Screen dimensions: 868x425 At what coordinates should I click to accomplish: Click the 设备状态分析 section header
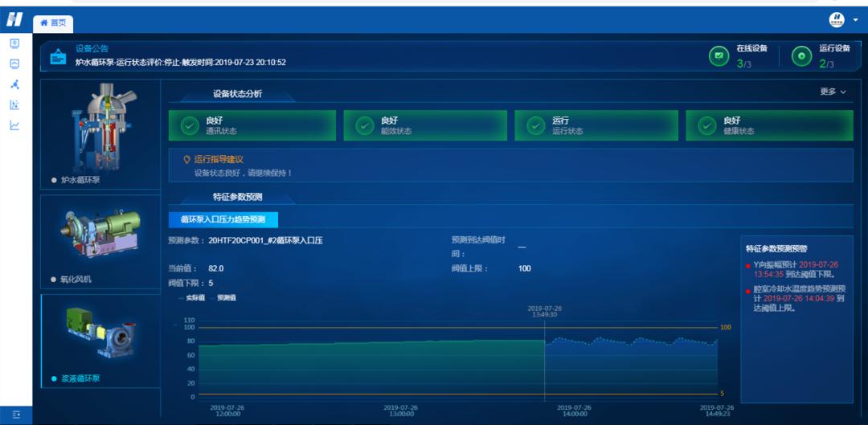point(237,94)
